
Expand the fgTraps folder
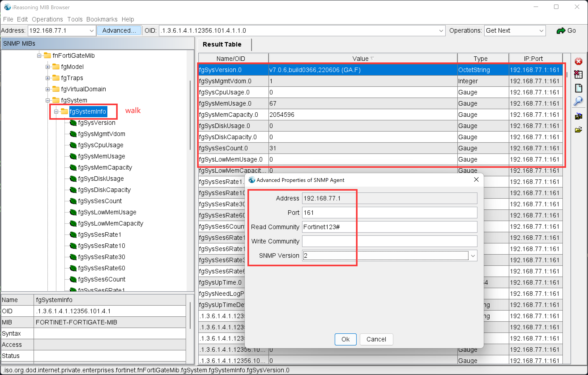click(x=48, y=78)
